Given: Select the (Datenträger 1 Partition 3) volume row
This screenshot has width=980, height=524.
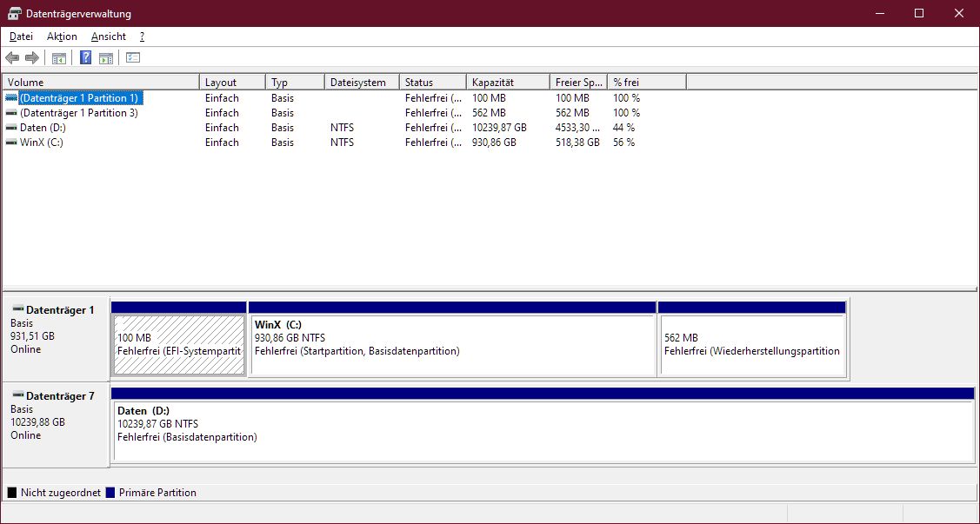Looking at the screenshot, I should [79, 113].
